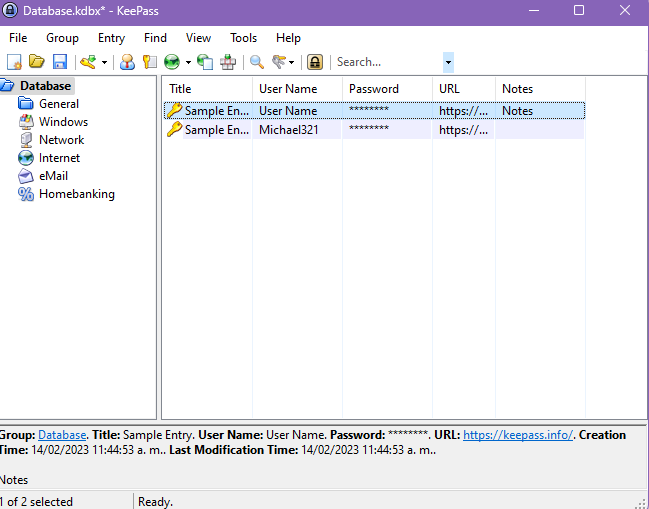The height and width of the screenshot is (509, 649).
Task: Open the Help menu
Action: (x=288, y=38)
